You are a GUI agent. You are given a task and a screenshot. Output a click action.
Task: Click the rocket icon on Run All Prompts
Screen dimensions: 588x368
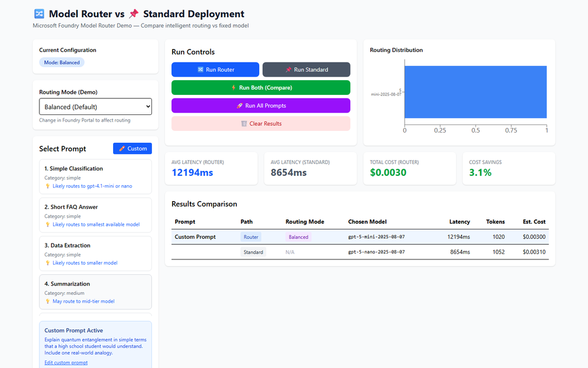239,106
